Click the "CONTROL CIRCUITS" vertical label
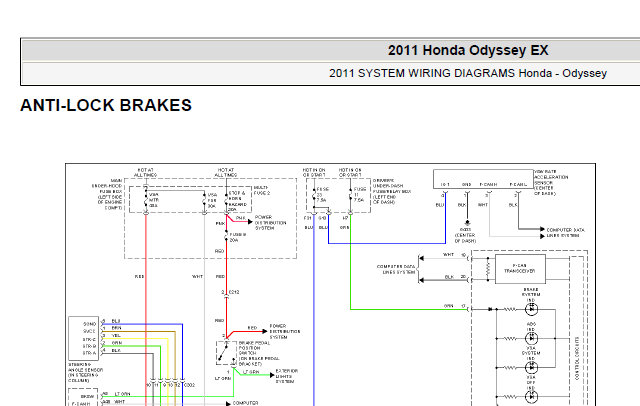 coord(577,358)
